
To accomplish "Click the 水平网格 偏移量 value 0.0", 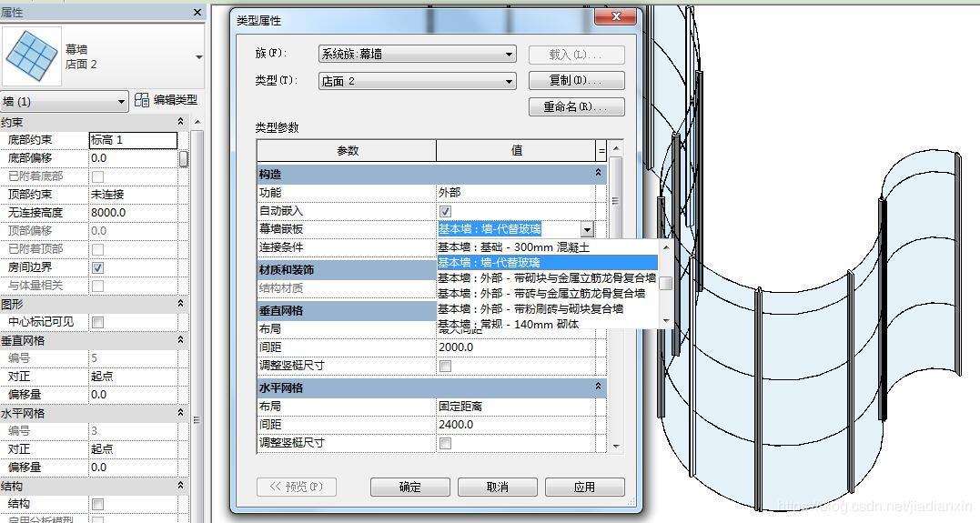I will click(133, 467).
